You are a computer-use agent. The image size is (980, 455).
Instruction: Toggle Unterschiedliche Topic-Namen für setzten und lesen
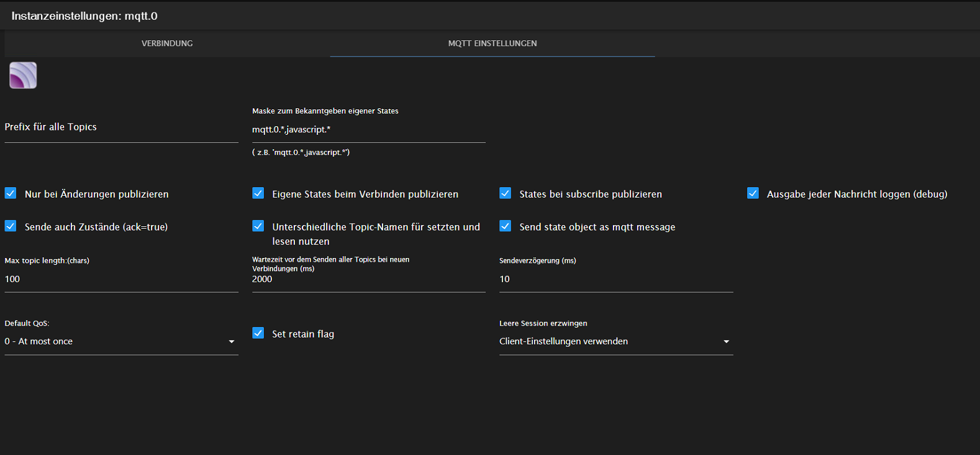[258, 226]
